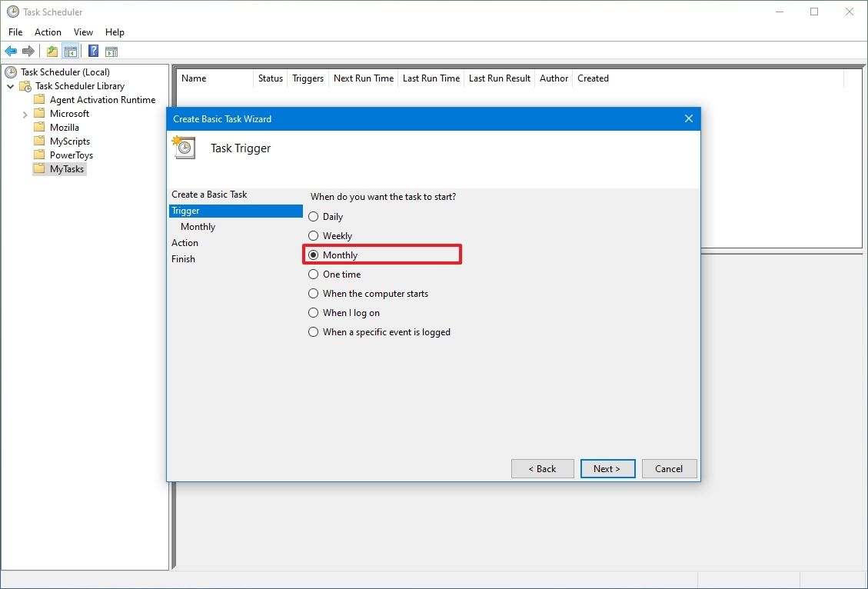Toggle the console tree with its toolbar icon
Screen dimensions: 868x589
tap(70, 51)
